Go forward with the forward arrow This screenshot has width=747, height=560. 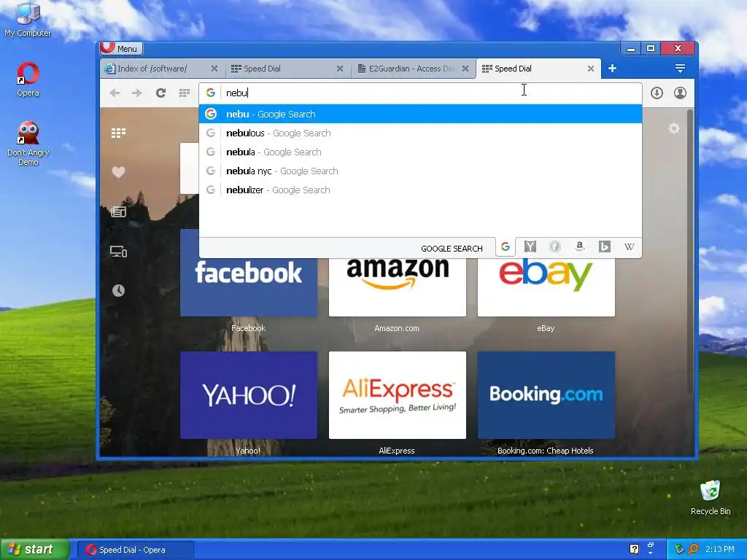click(136, 93)
